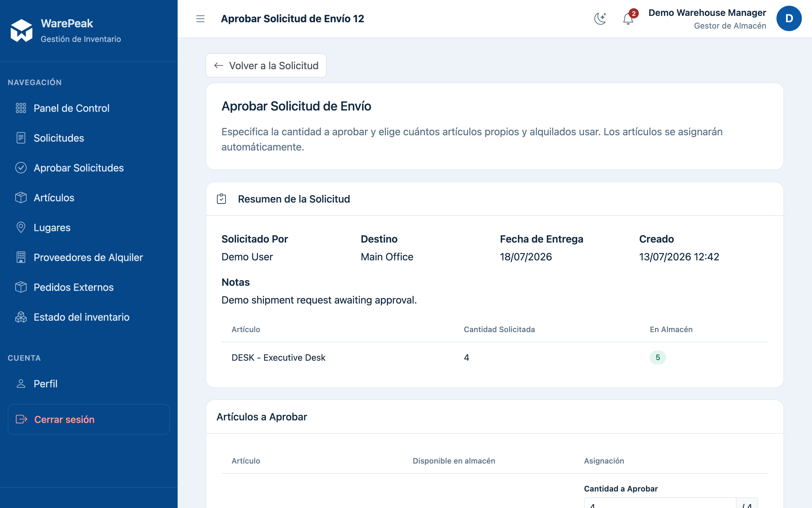Click the back arrow in Volver a la Solicitud
The width and height of the screenshot is (812, 508).
pos(219,65)
